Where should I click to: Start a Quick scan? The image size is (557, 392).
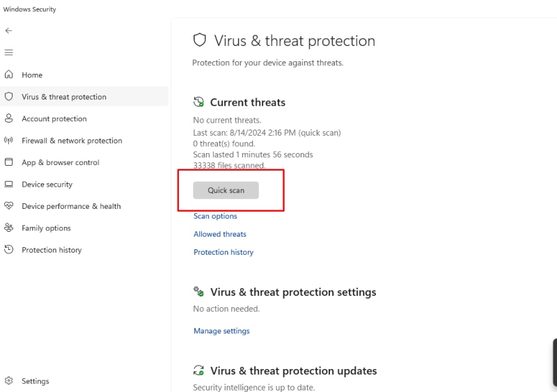click(x=226, y=190)
